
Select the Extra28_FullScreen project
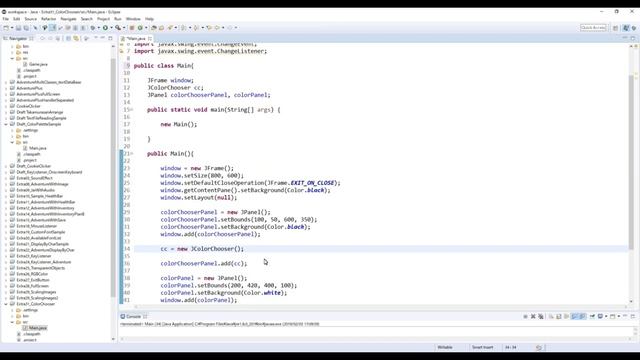[x=33, y=286]
